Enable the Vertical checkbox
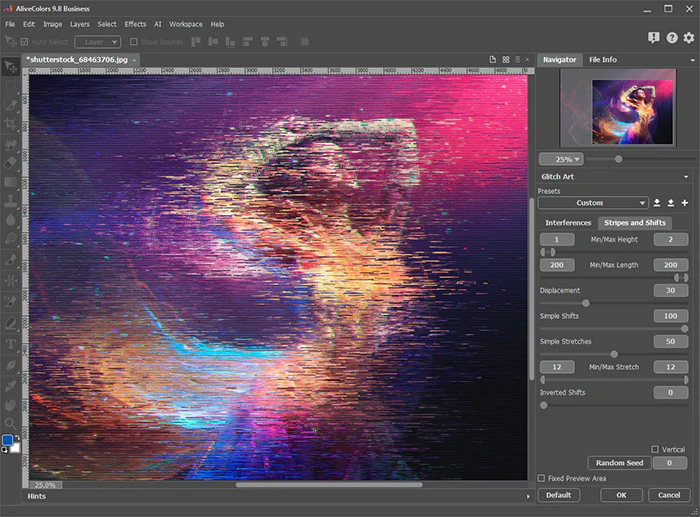 655,449
